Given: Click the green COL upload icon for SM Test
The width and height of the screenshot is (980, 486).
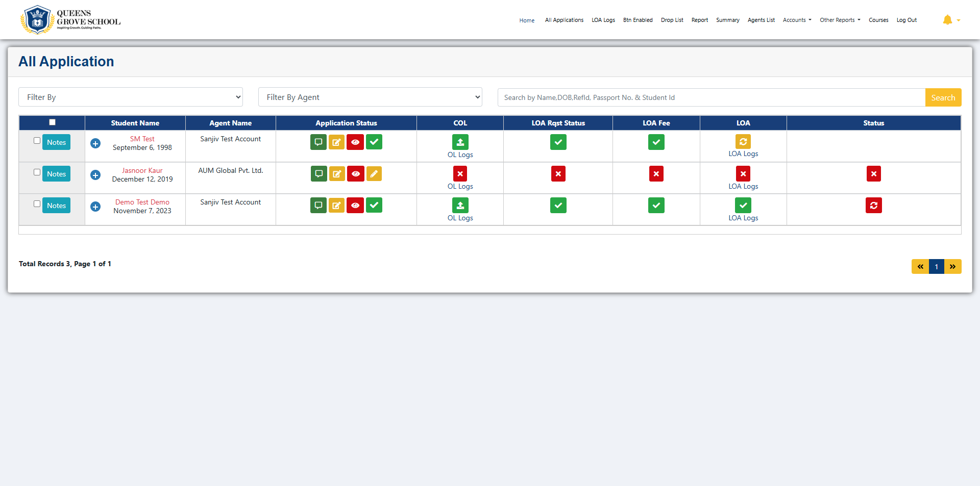Looking at the screenshot, I should pyautogui.click(x=460, y=142).
